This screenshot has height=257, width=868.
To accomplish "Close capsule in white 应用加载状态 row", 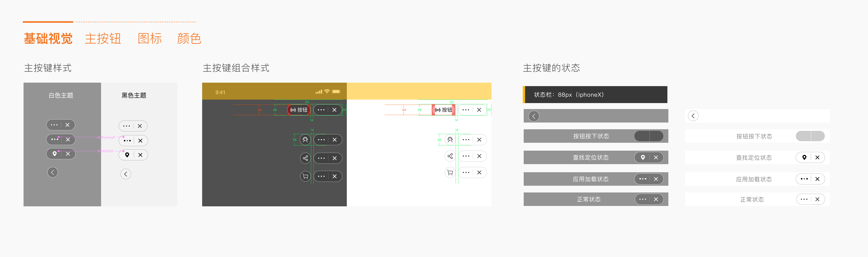I will [x=817, y=179].
